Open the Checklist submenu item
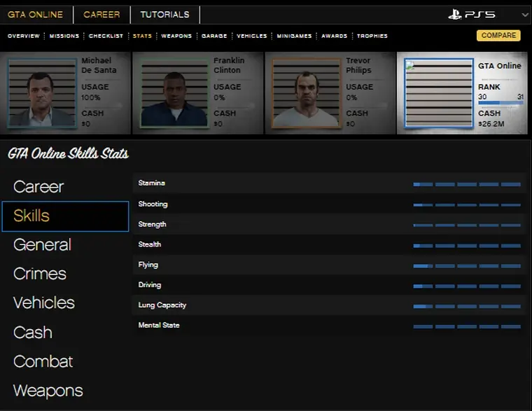 coord(106,36)
